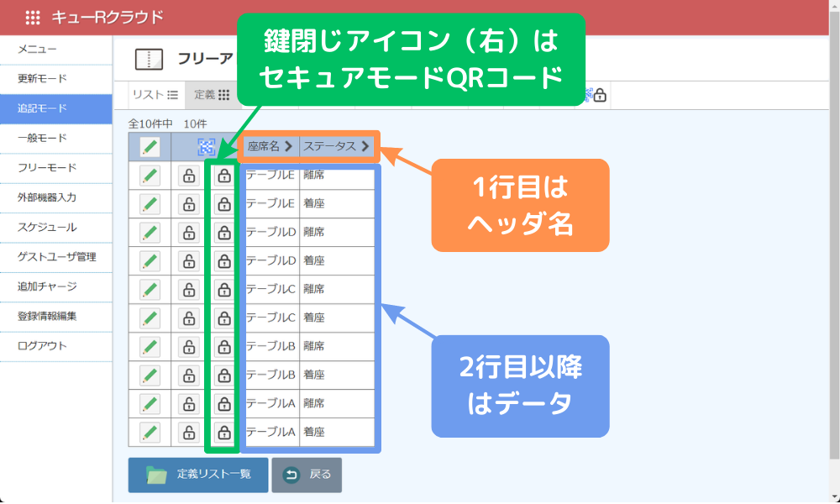Click the scrollbar up arrow
Screen dimensions: 840x504
(834, 5)
